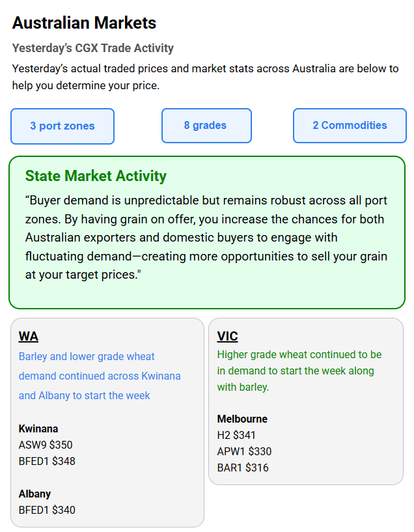Click Kwinana's BFED1 $348 price

pos(47,461)
